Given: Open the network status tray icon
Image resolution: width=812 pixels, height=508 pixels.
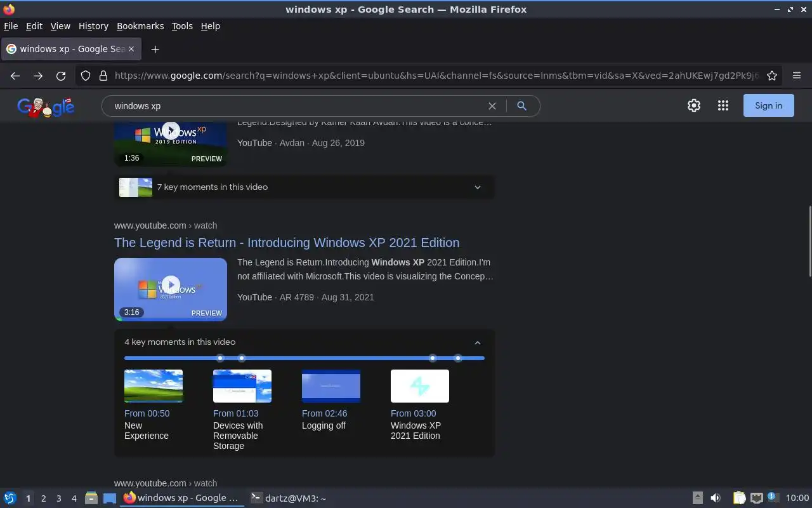Looking at the screenshot, I should (756, 498).
